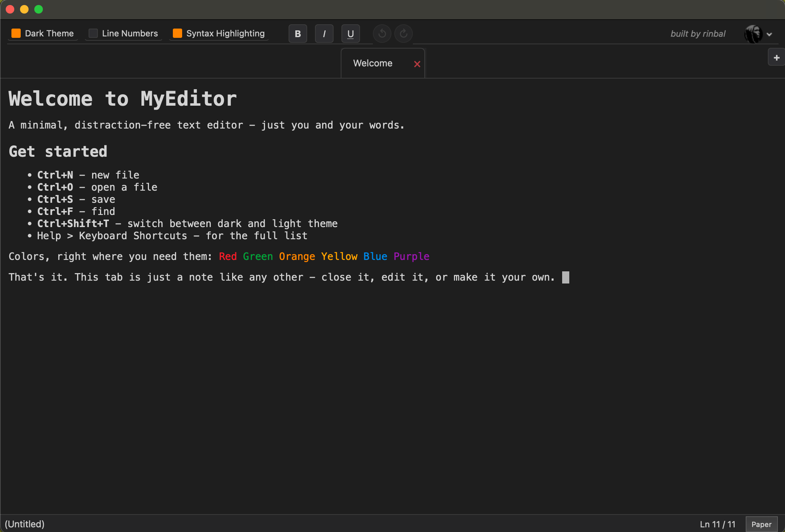Toggle the Dark Theme checkbox
Screen dimensions: 785x532
click(x=16, y=33)
